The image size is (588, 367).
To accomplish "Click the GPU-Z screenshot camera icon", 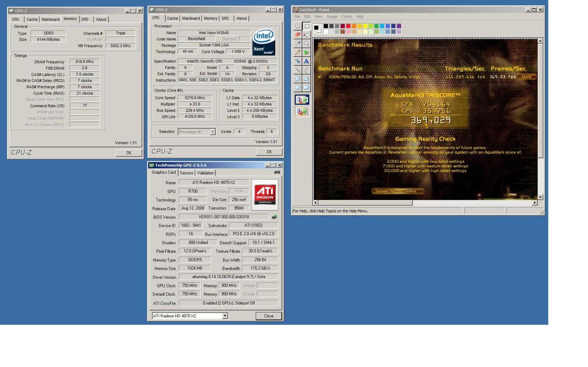I will tap(277, 172).
